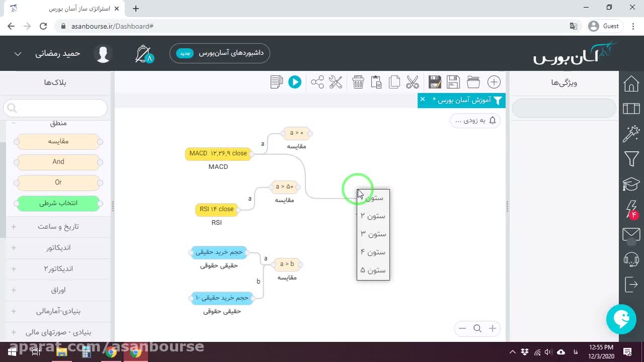
Task: Select ستون ۲ from the column menu
Action: [373, 216]
